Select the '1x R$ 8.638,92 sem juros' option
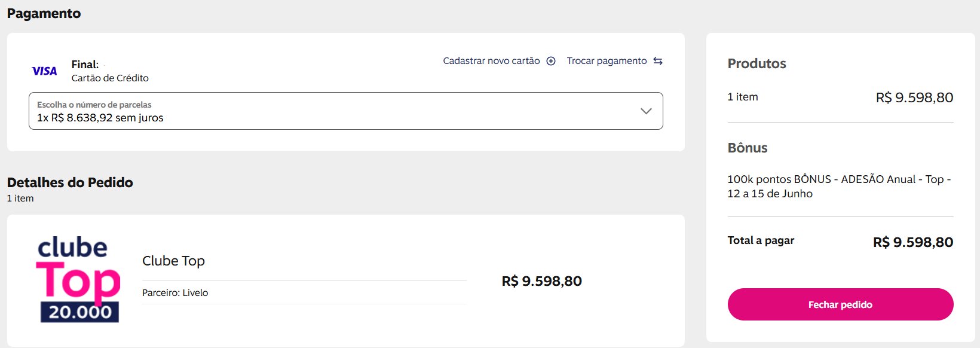 coord(100,118)
